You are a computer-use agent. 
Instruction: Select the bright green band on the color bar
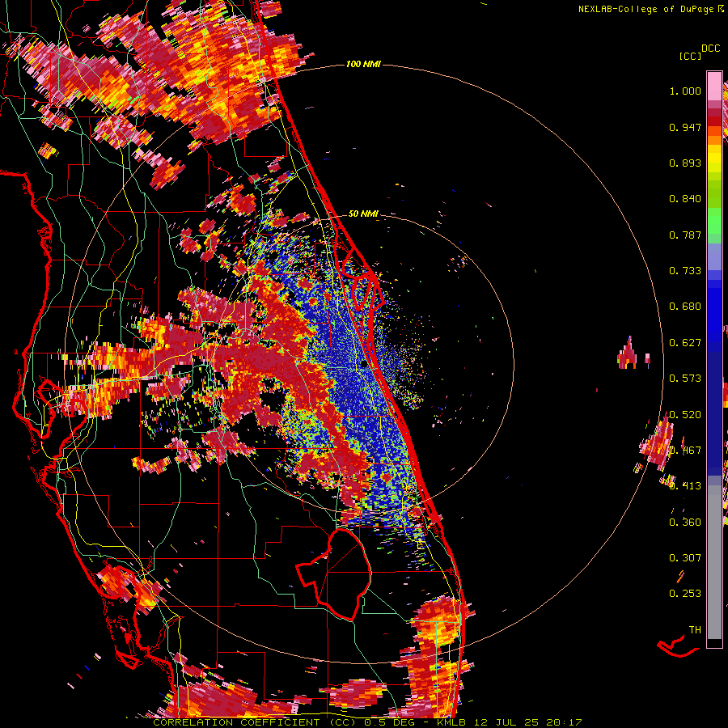[x=714, y=222]
